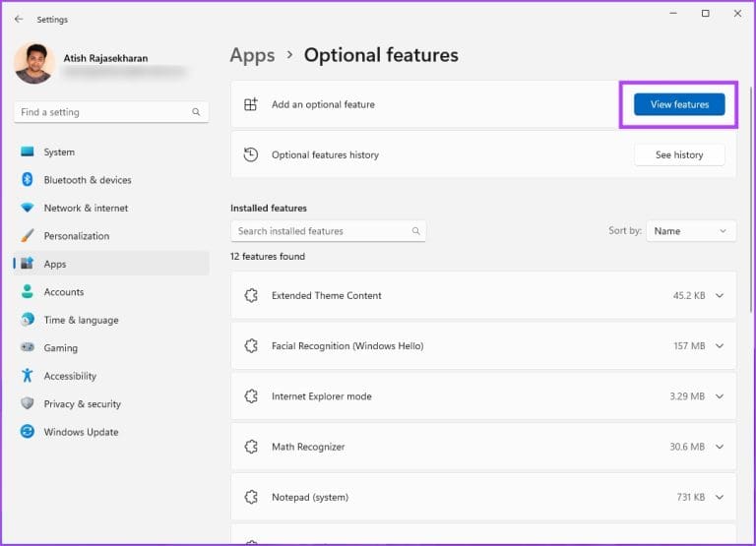Expand the Internet Explorer mode entry
Image resolution: width=756 pixels, height=546 pixels.
(x=720, y=396)
